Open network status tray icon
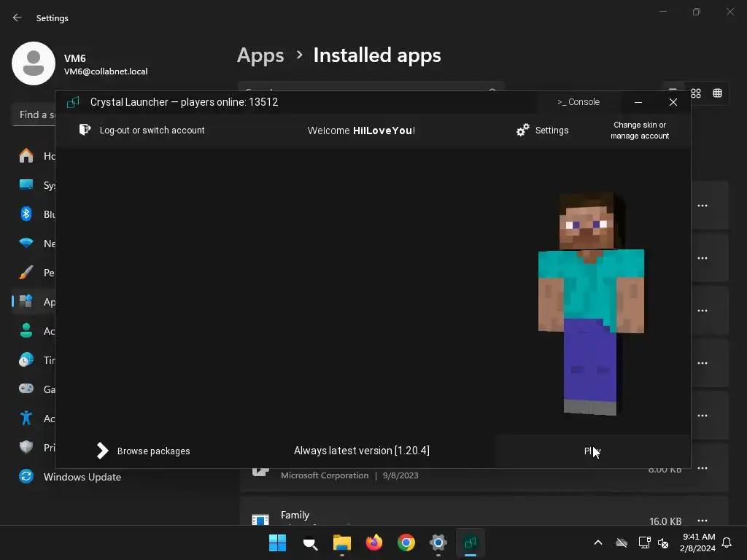 point(645,542)
